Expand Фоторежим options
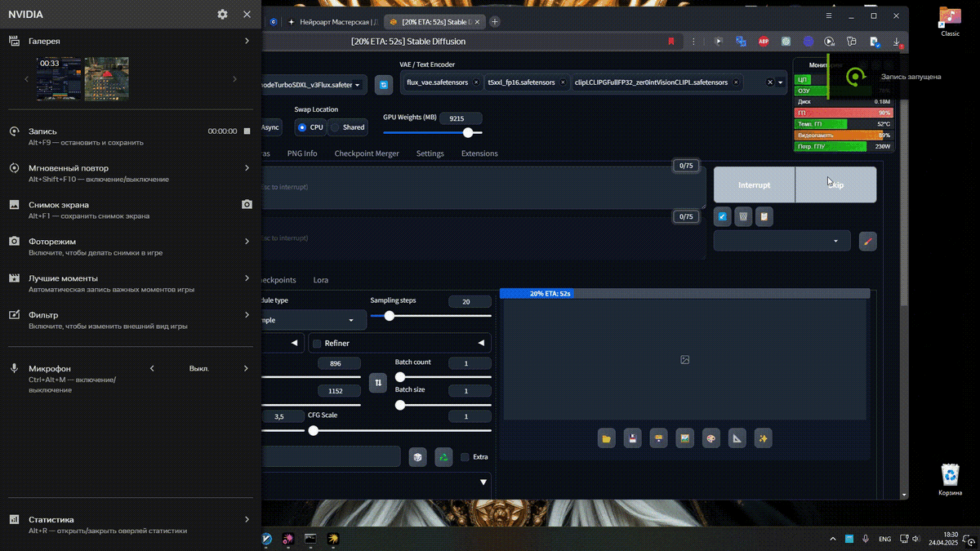The image size is (980, 551). click(x=247, y=242)
